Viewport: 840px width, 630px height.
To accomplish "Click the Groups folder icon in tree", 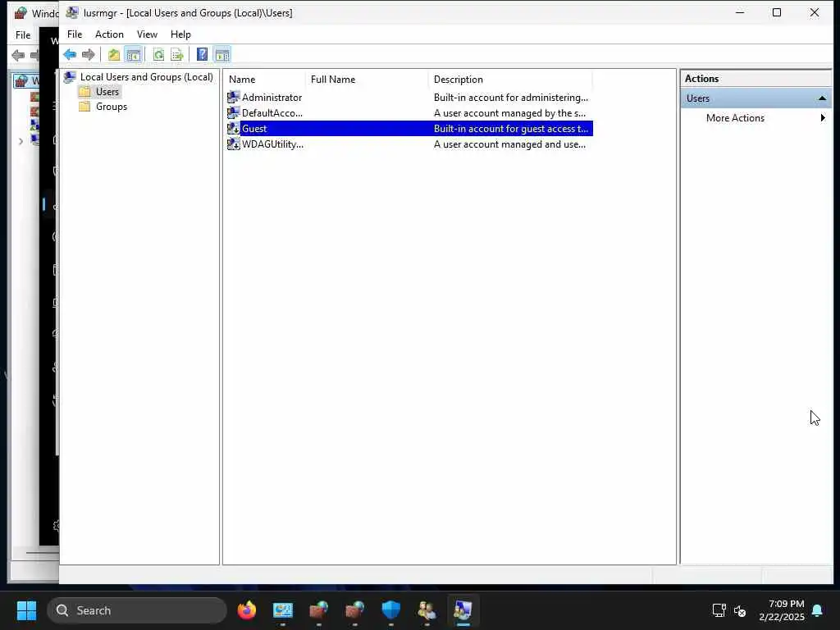I will coord(84,107).
